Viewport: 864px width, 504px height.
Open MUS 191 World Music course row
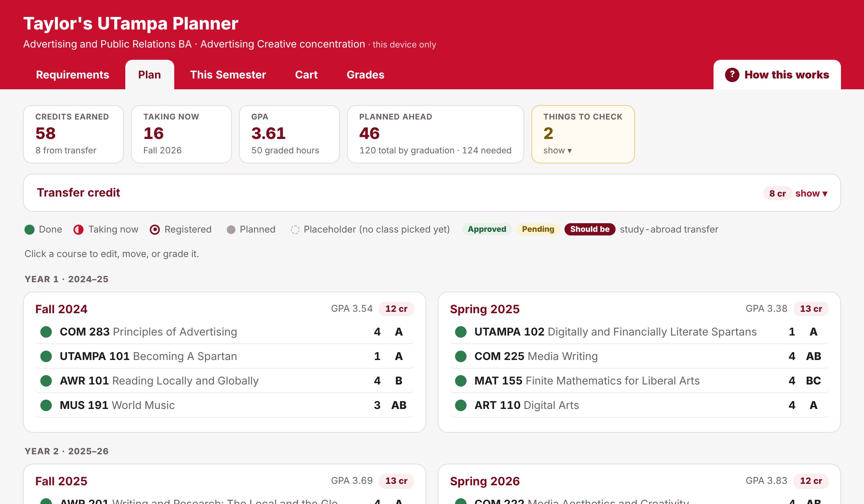click(x=225, y=405)
